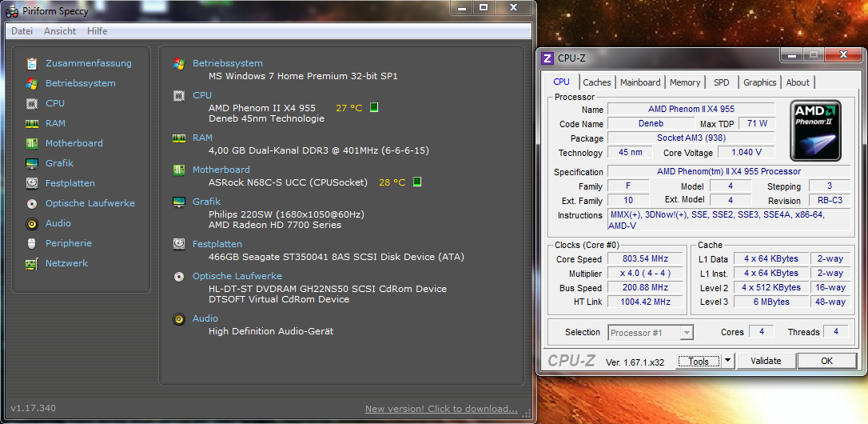
Task: Click the green CPU temperature indicator icon
Action: 374,107
